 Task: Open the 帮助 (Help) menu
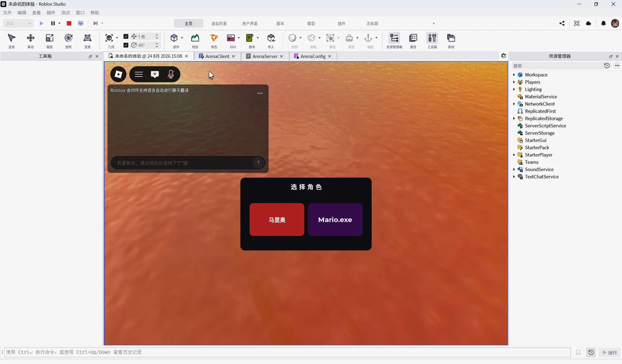click(95, 13)
